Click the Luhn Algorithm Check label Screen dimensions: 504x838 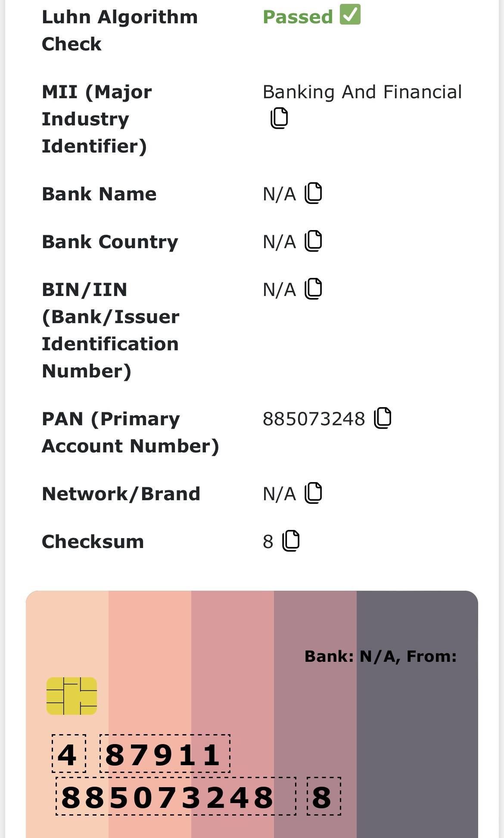(x=119, y=31)
